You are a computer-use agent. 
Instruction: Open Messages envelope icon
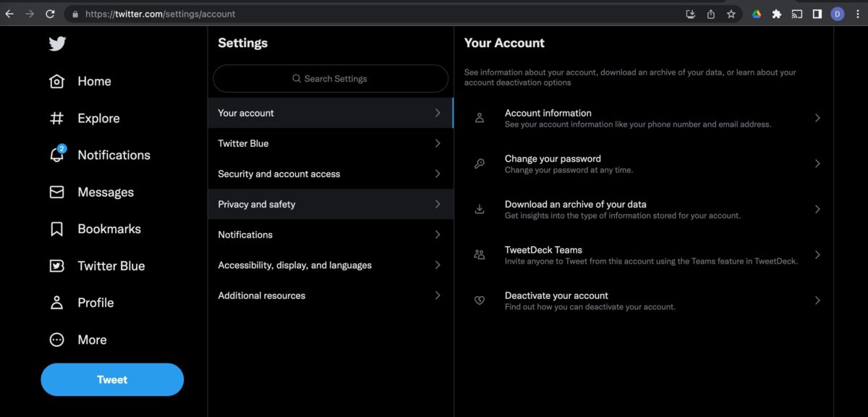click(56, 192)
